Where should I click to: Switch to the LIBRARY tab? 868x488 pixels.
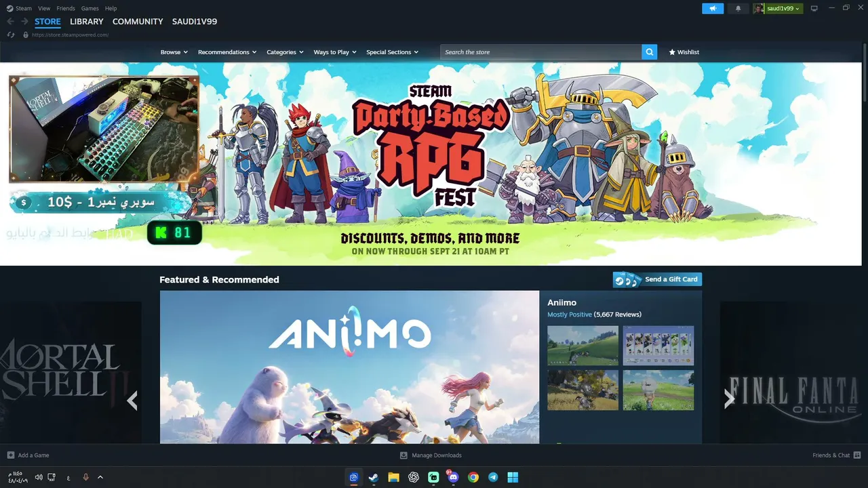(x=87, y=22)
